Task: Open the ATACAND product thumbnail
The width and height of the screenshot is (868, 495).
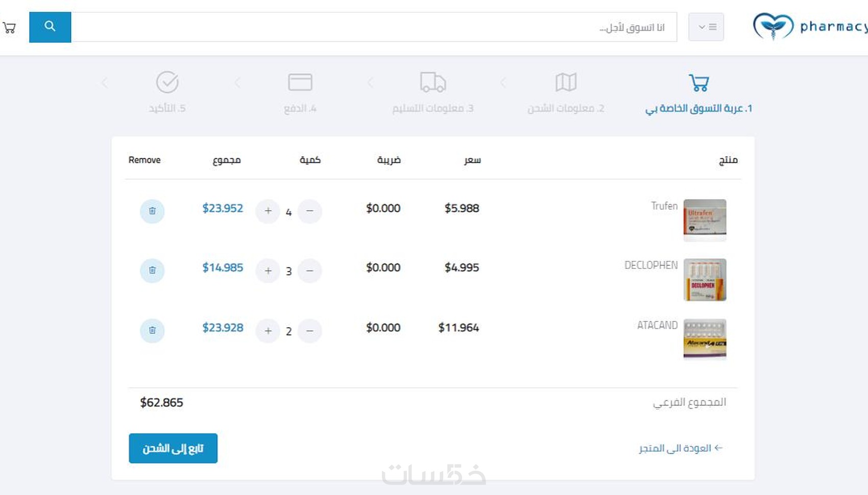Action: click(705, 339)
